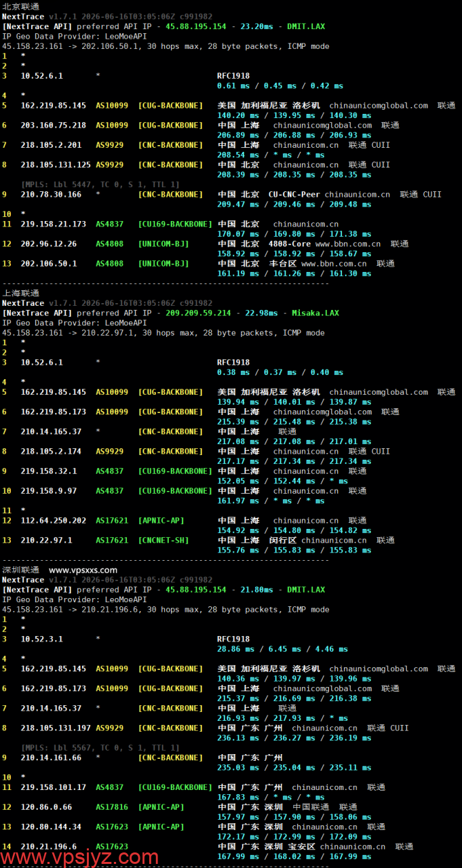Image resolution: width=462 pixels, height=868 pixels.
Task: Select hop IP 112.64.250.202
Action: [x=54, y=521]
